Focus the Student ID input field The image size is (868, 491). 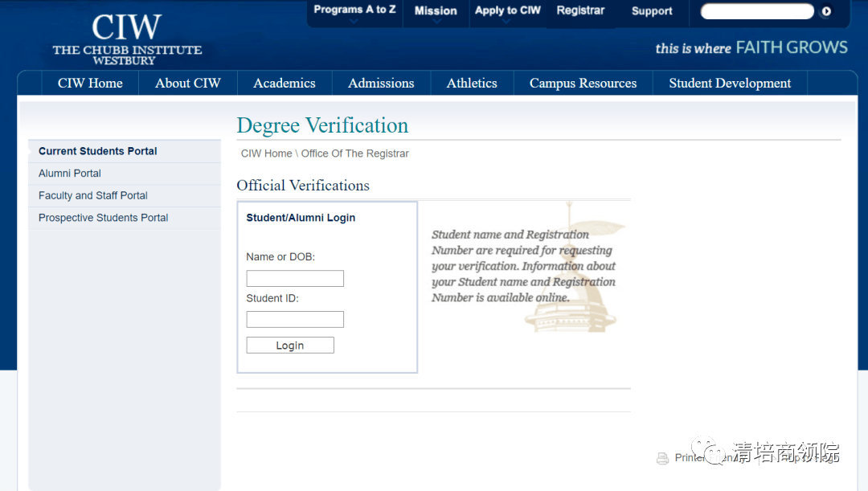295,319
